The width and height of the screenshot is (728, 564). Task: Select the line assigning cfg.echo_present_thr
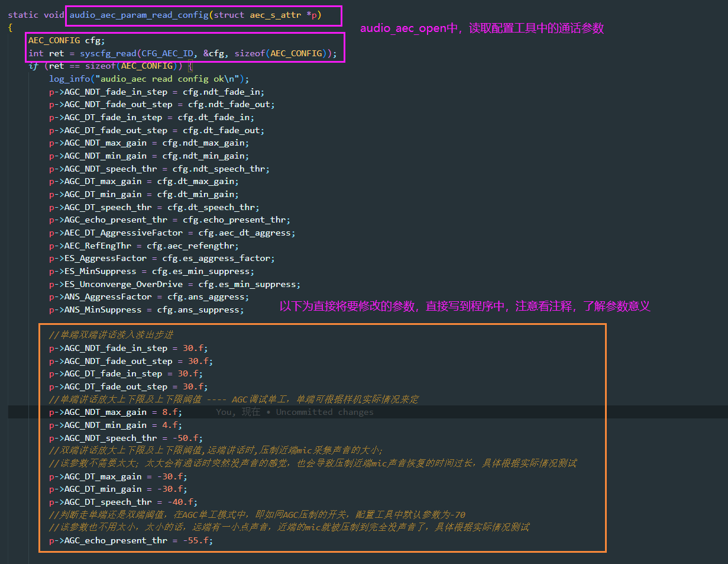pos(170,220)
